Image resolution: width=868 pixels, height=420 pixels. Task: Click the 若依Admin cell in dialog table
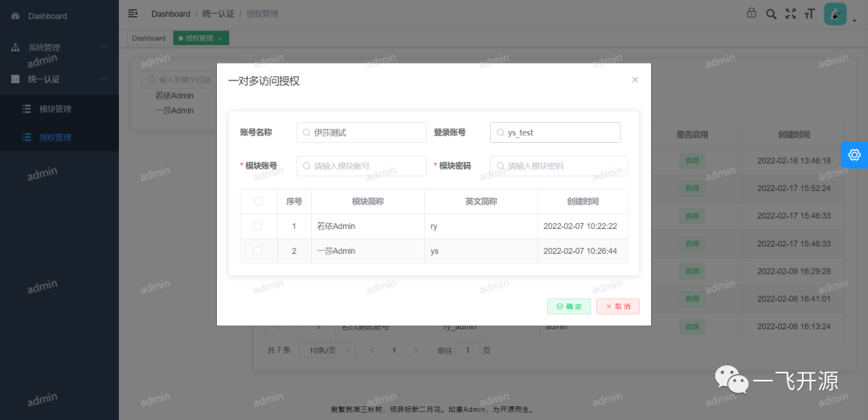pos(367,226)
